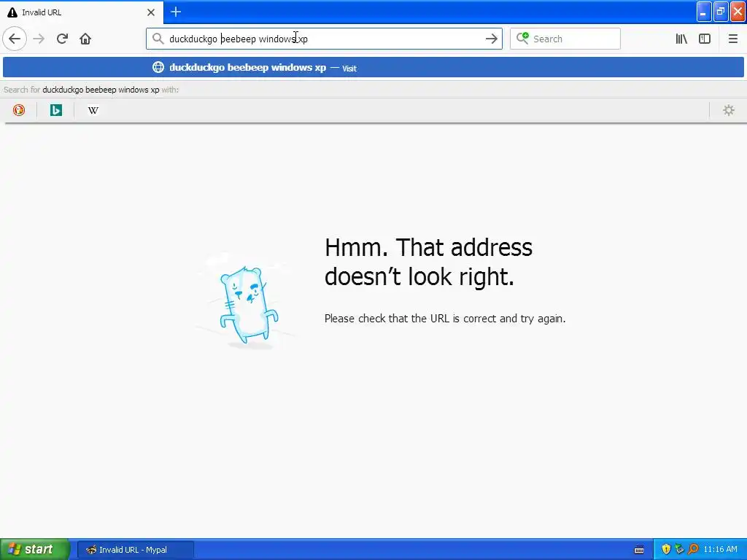Open the Windows start menu
Screen dimensions: 747x560
[x=35, y=550]
